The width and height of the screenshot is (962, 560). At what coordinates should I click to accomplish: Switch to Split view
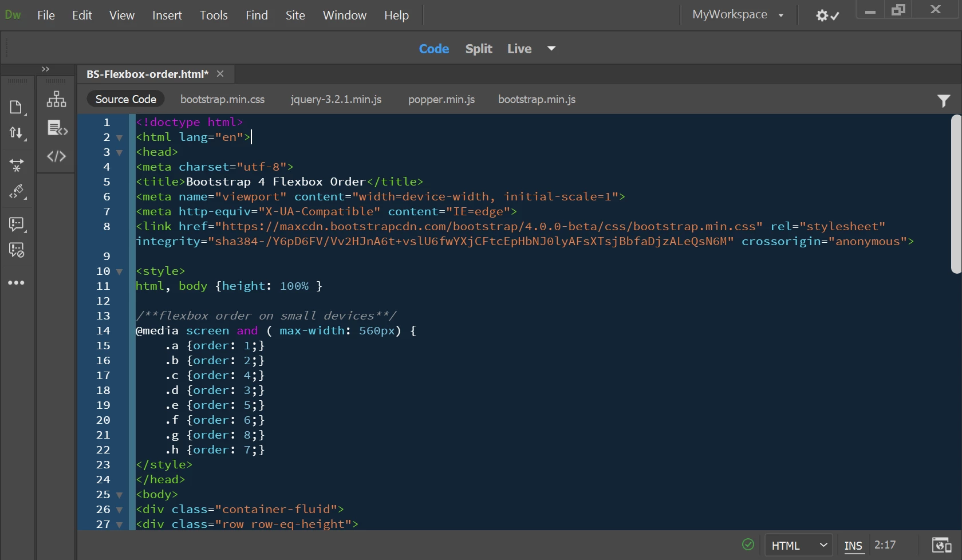click(479, 49)
